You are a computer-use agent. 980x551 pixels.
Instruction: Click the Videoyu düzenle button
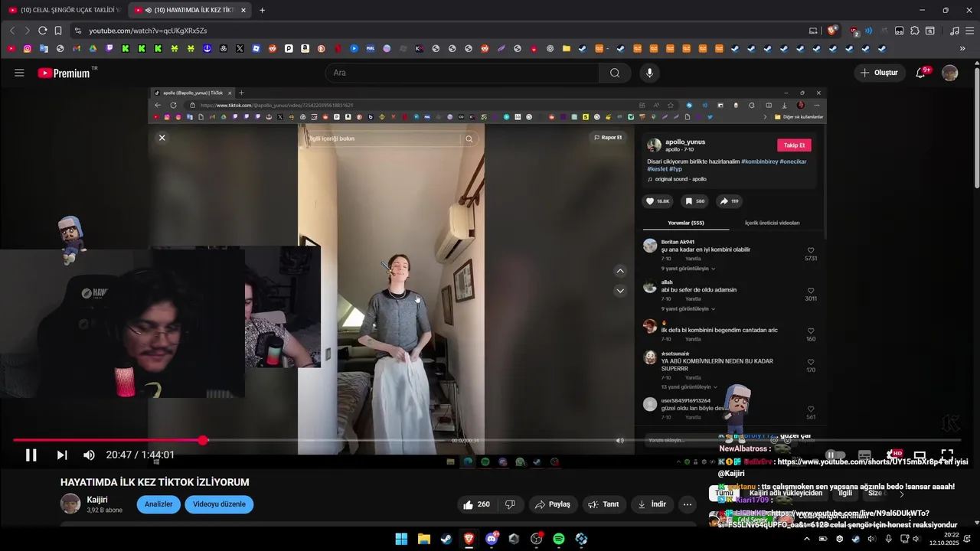pos(219,504)
